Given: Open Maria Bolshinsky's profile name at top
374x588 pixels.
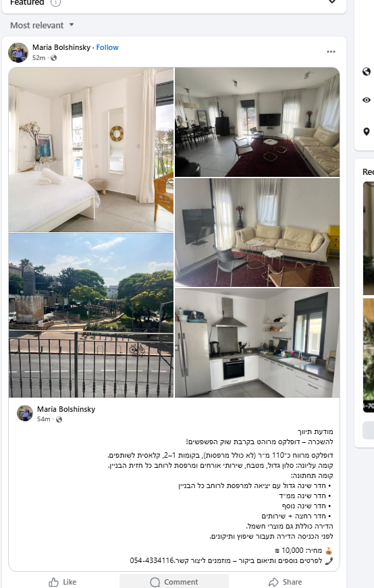Looking at the screenshot, I should tap(61, 47).
